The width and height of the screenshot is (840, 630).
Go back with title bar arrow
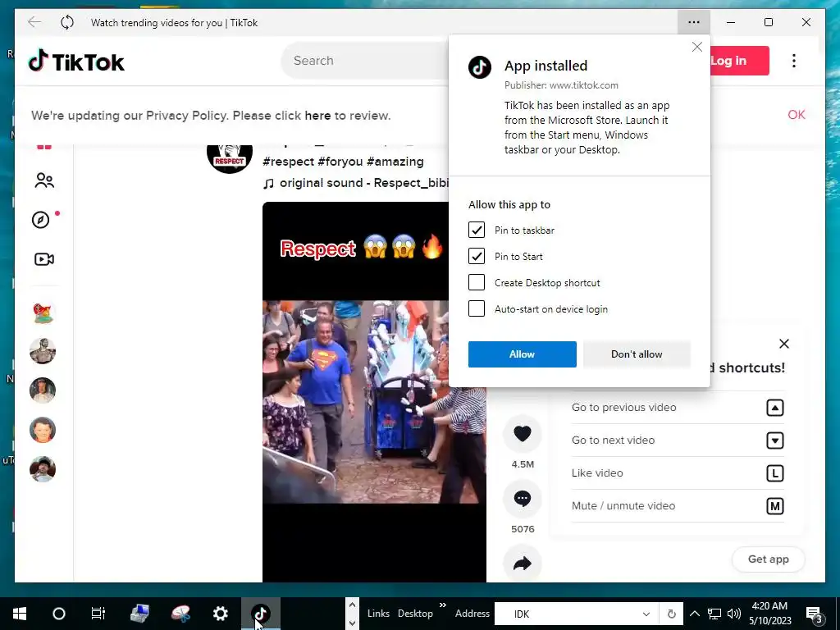[x=34, y=22]
